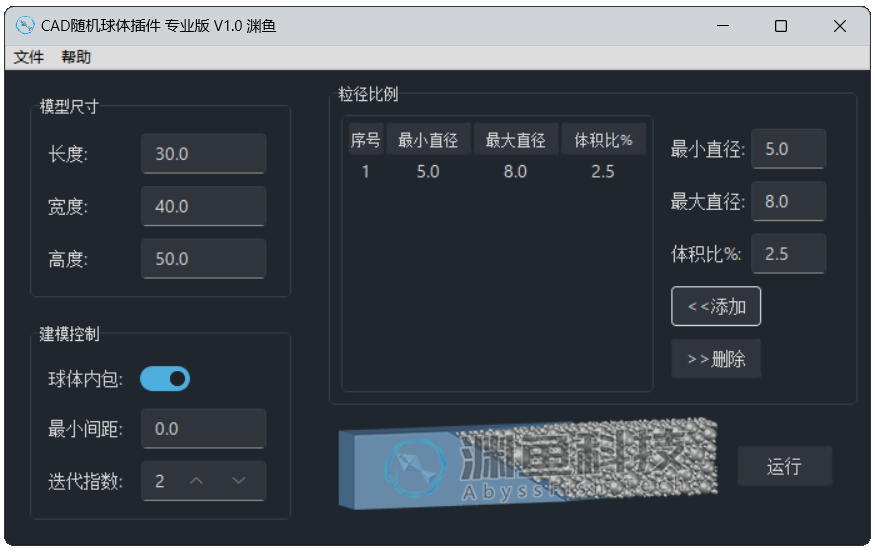The height and width of the screenshot is (553, 875).
Task: Click the table's 最小直径 column header
Action: pyautogui.click(x=428, y=140)
